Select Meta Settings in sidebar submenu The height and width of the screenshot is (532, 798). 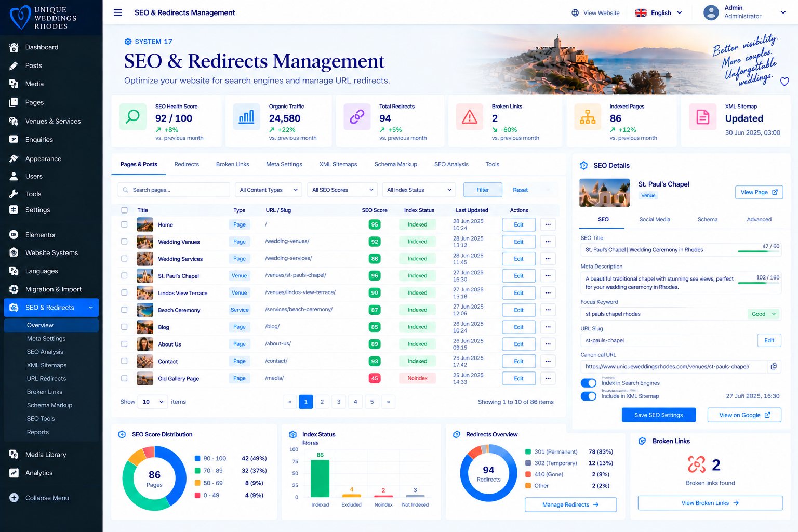pyautogui.click(x=46, y=338)
